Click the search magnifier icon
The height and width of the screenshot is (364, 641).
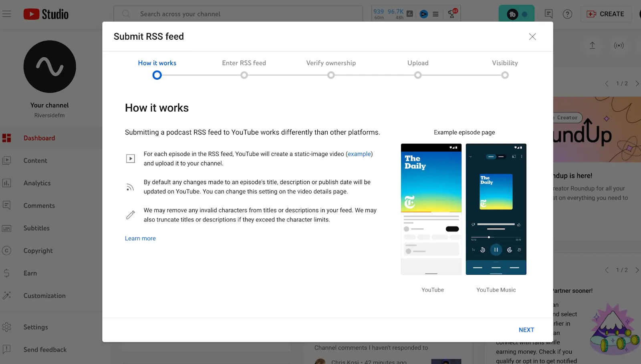126,14
